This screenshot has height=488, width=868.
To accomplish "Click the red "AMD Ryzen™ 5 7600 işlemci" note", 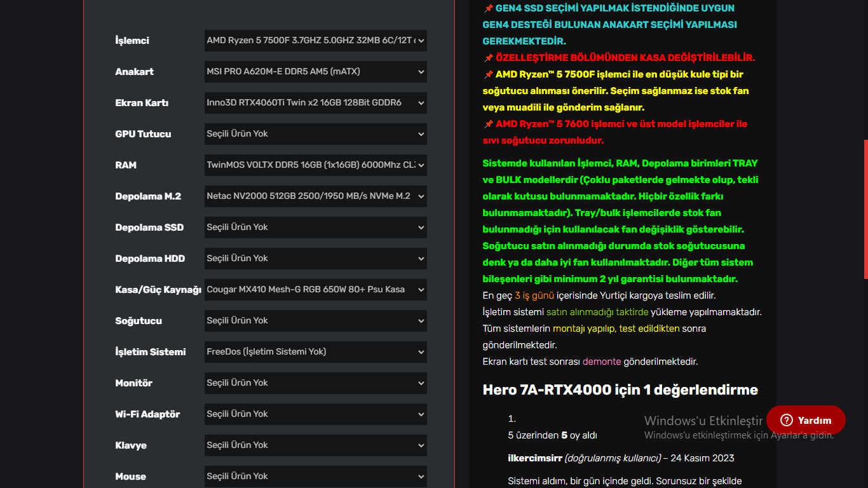I will click(615, 132).
